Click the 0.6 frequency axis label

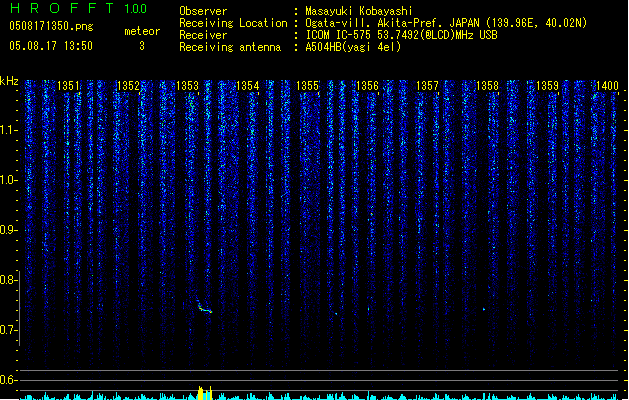tap(9, 380)
